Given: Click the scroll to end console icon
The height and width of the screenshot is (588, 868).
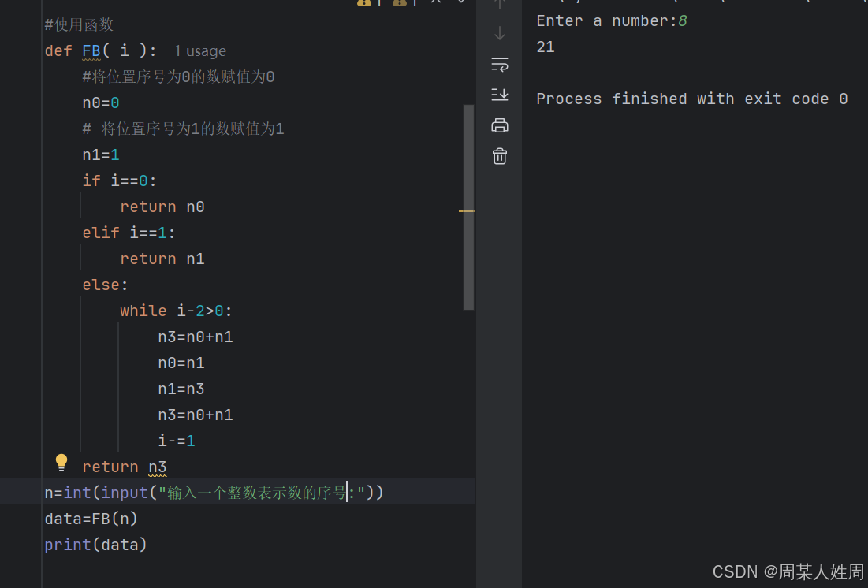Looking at the screenshot, I should [499, 95].
